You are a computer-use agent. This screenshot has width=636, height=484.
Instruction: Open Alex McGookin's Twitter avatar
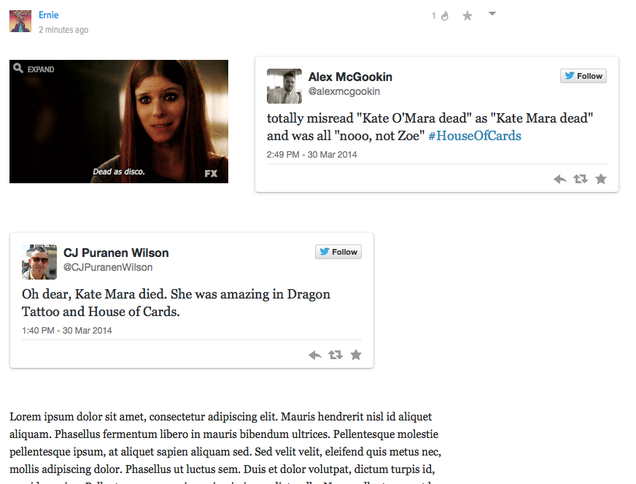pos(284,86)
